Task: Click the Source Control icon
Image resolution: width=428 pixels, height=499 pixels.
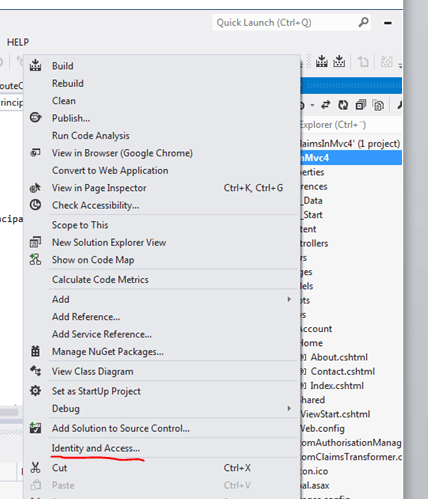Action: 35,428
